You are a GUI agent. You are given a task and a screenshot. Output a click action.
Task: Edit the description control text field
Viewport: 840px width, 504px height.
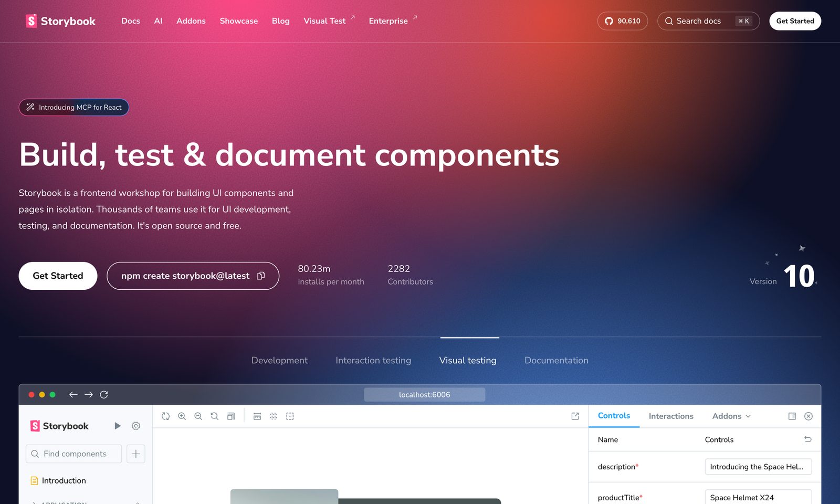click(758, 467)
